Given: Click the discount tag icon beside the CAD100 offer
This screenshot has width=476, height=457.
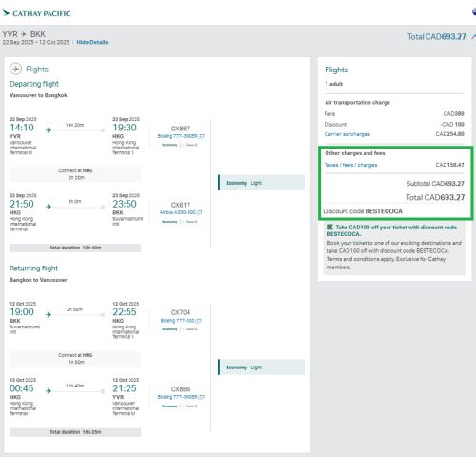Looking at the screenshot, I should [x=330, y=227].
